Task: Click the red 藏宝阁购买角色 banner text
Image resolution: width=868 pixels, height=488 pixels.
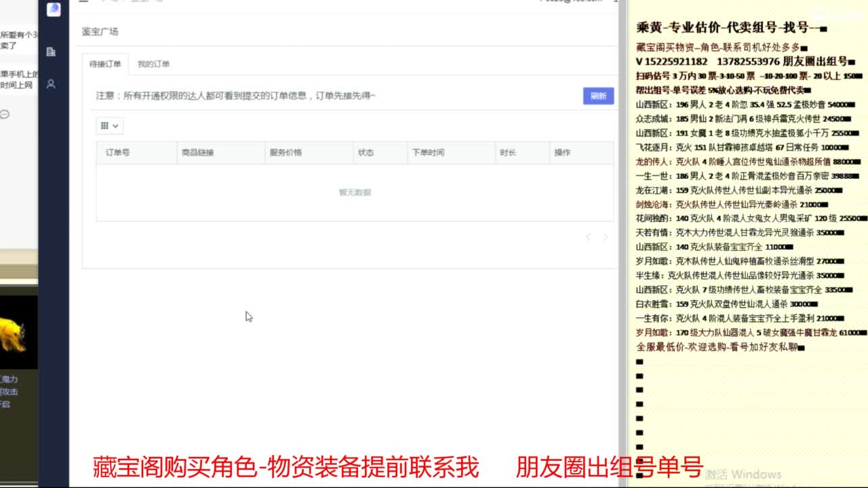Action: [285, 467]
